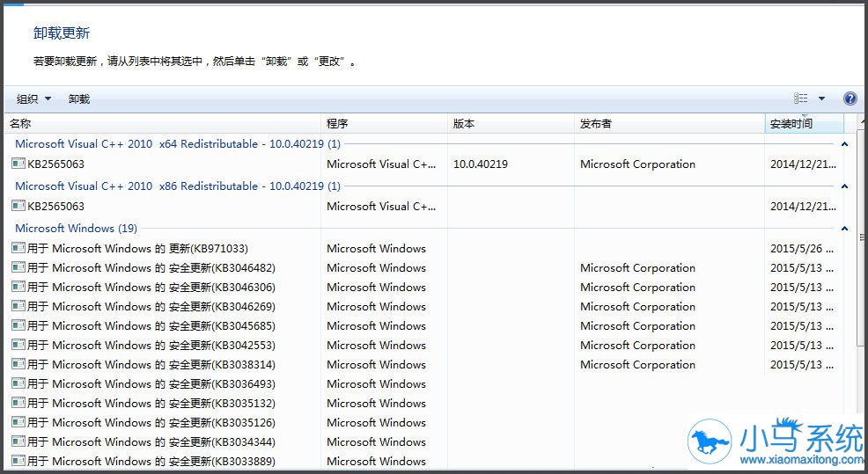
Task: Click the icon for update KB3046269
Action: point(18,306)
